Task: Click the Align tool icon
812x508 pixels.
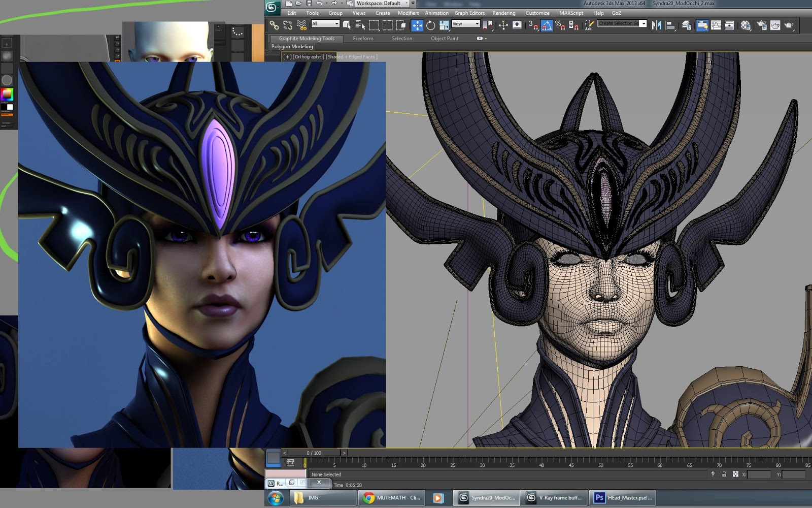Action: (x=670, y=25)
